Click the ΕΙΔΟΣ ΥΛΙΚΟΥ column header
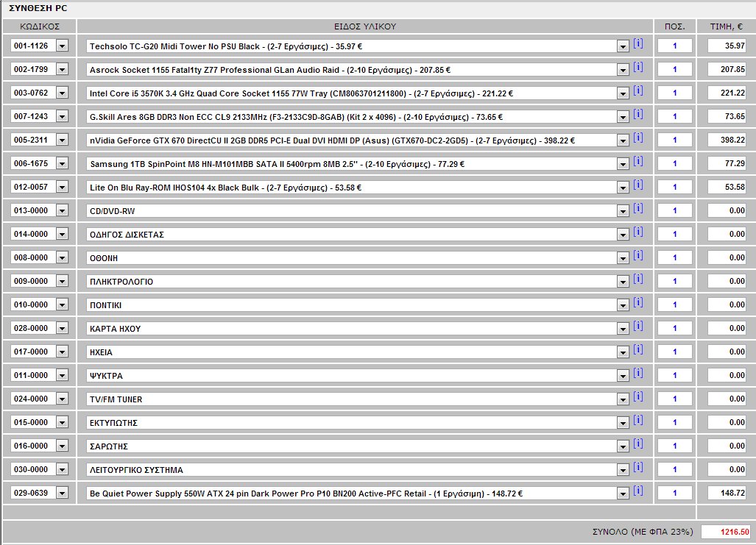The height and width of the screenshot is (545, 756). tap(365, 26)
